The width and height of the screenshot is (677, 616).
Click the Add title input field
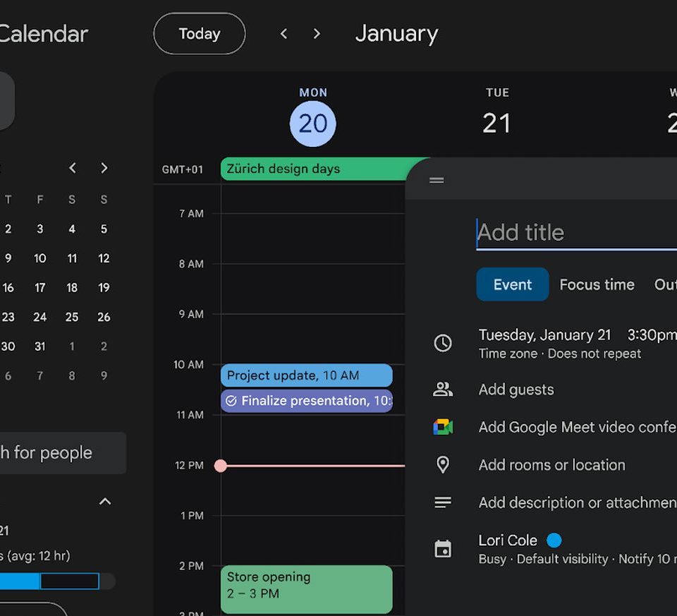[575, 233]
